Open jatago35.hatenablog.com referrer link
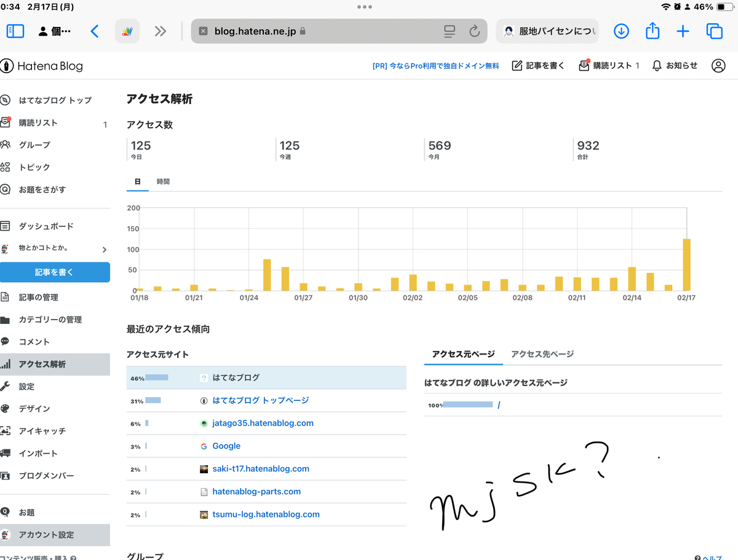 point(263,423)
